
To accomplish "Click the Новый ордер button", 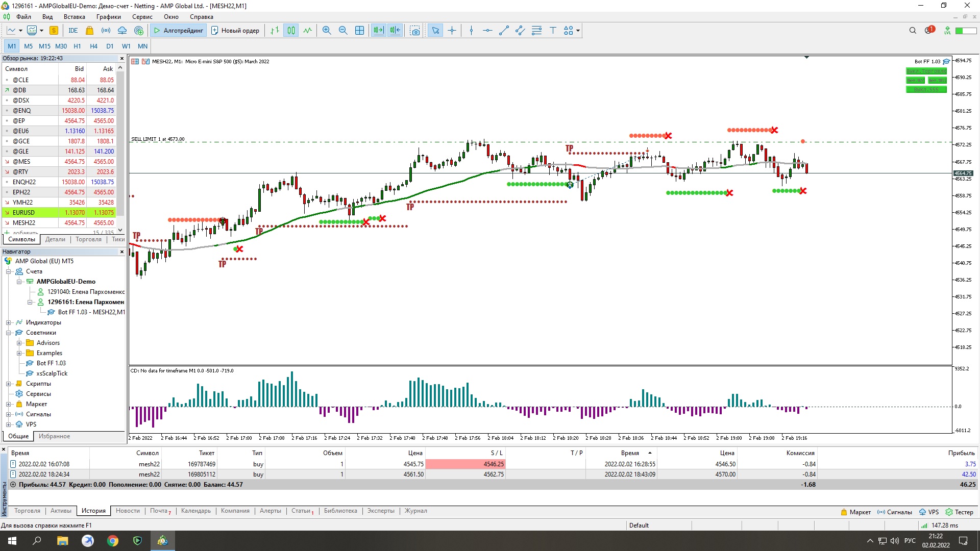I will coord(235,31).
